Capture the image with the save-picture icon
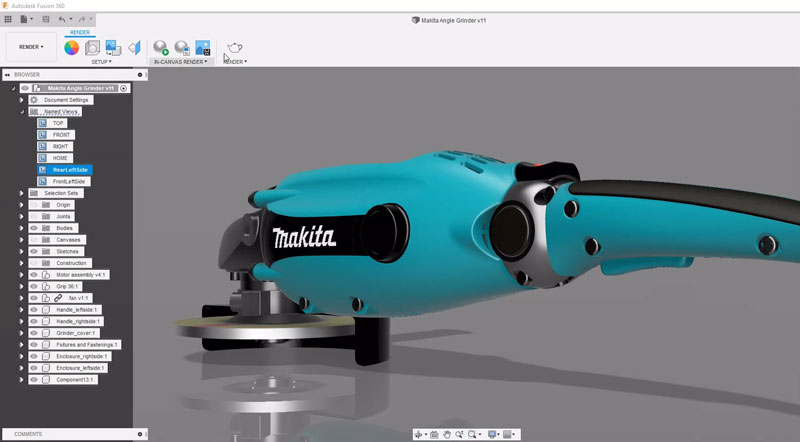 [203, 48]
